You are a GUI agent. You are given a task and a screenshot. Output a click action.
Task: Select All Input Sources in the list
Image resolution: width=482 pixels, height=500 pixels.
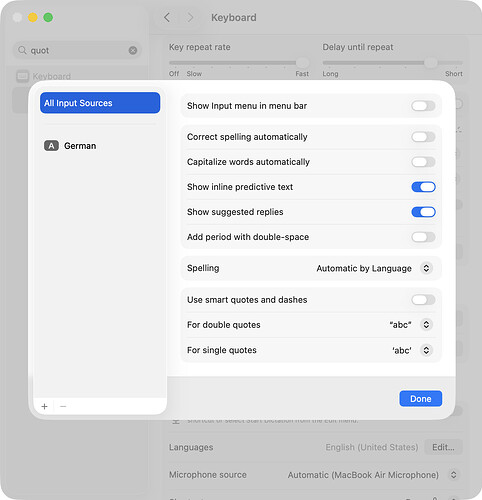(100, 103)
